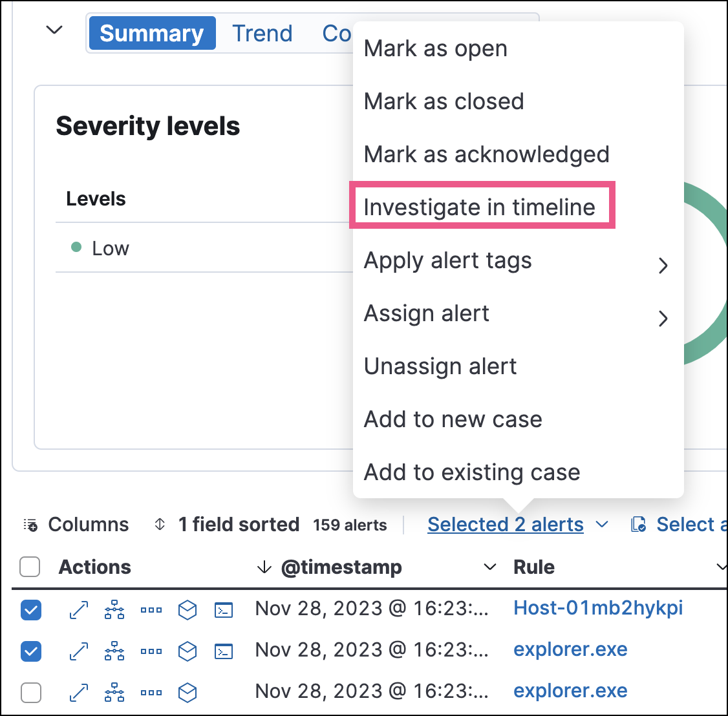Viewport: 728px width, 716px height.
Task: Click the header select-all checkbox
Action: 30,567
